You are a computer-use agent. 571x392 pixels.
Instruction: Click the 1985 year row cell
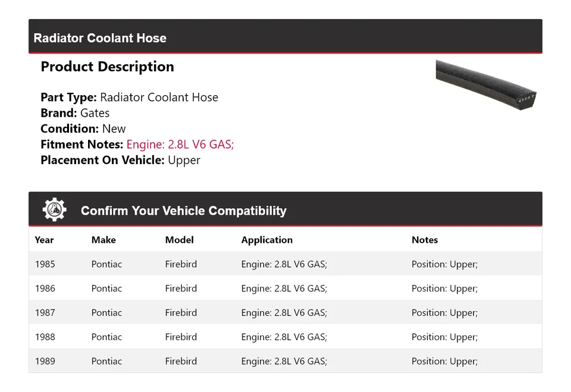click(x=45, y=264)
